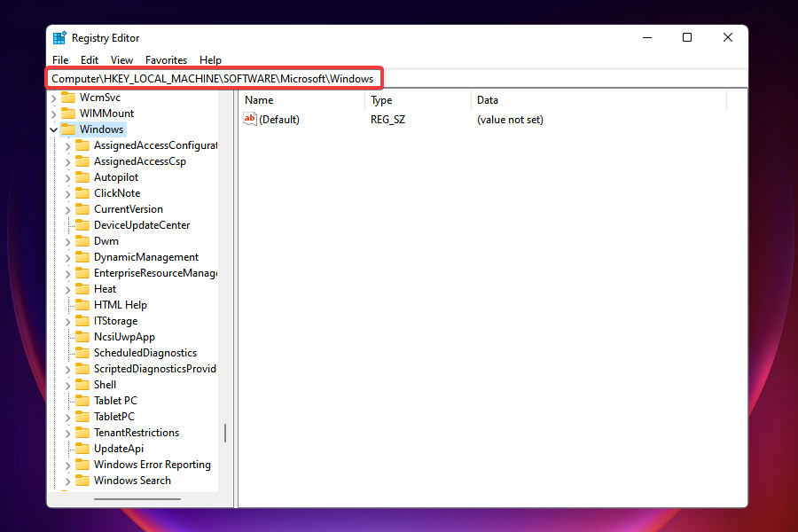Expand the AssignedAccessCsp key
Screen dimensions: 798x532
point(67,162)
